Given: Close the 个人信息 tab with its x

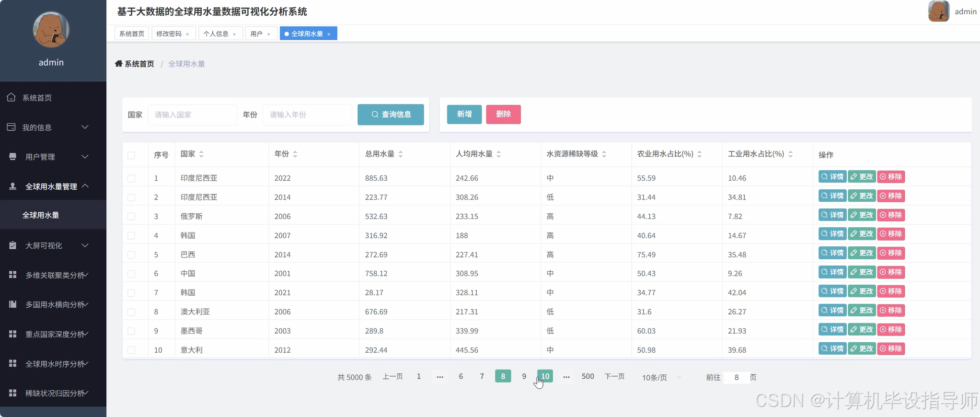Looking at the screenshot, I should (x=234, y=34).
